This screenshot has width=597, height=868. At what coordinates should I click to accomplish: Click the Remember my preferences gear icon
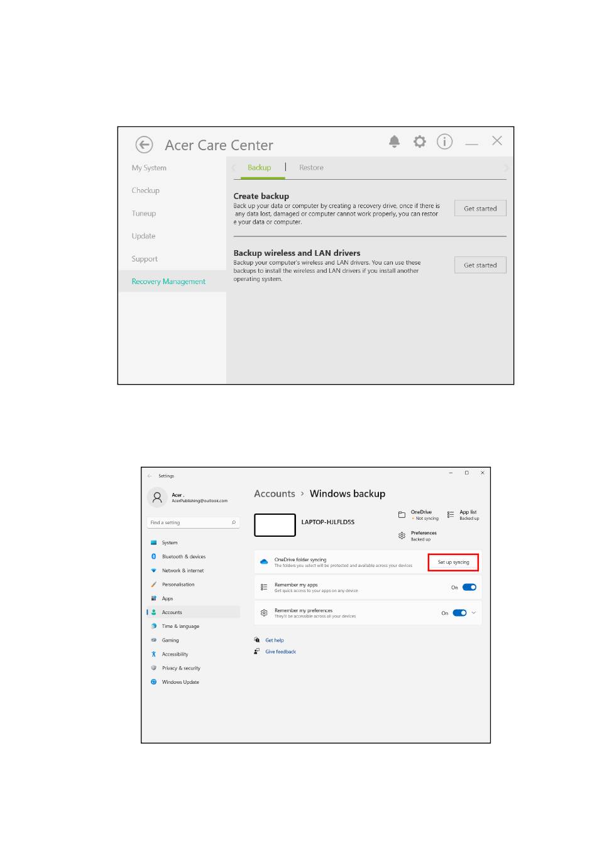tap(264, 613)
